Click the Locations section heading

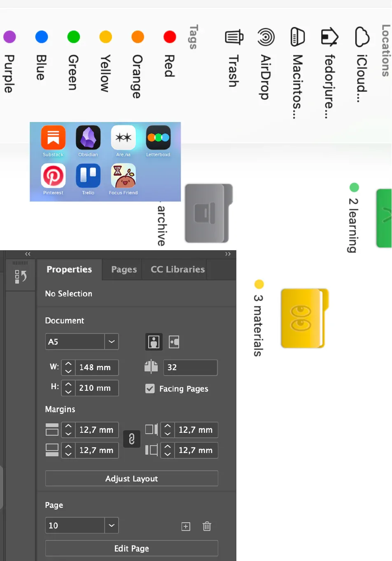(385, 50)
